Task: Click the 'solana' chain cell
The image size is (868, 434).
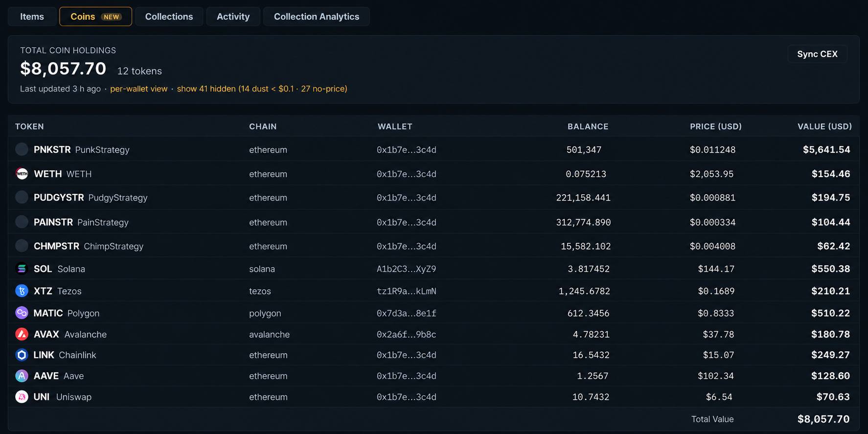Action: coord(262,269)
